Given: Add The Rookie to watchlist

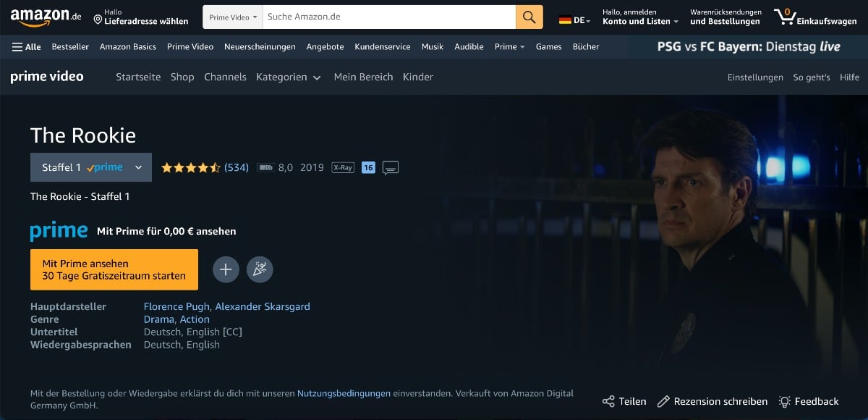Looking at the screenshot, I should click(x=226, y=269).
